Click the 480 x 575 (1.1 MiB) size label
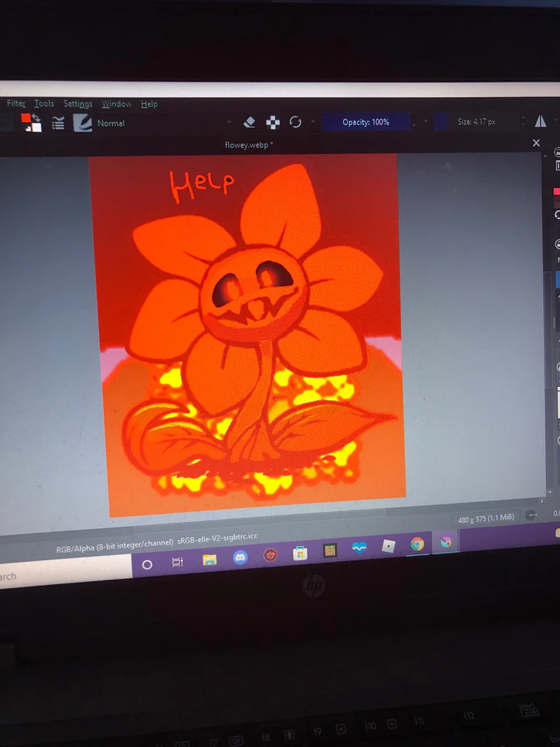The height and width of the screenshot is (747, 560). point(485,519)
